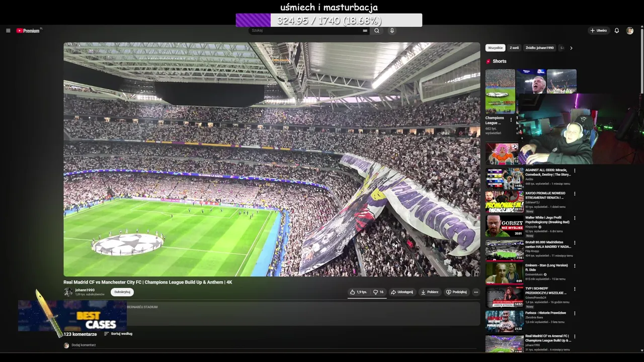Image resolution: width=644 pixels, height=362 pixels.
Task: Open AGAINST ALL ODDS video thumbnail
Action: (x=504, y=178)
